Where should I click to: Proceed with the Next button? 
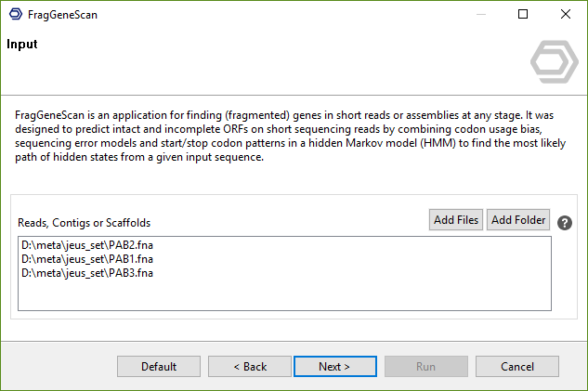click(334, 366)
